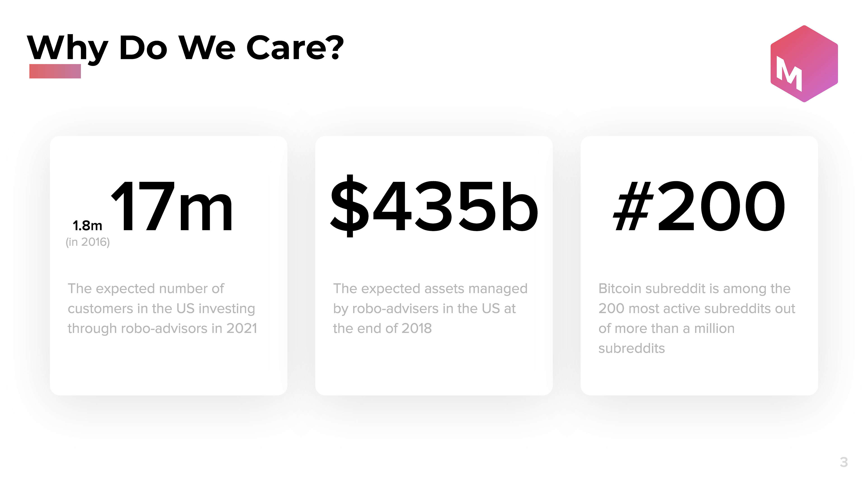Image resolution: width=868 pixels, height=488 pixels.
Task: Select the line "The expected assets managed"
Action: 430,289
